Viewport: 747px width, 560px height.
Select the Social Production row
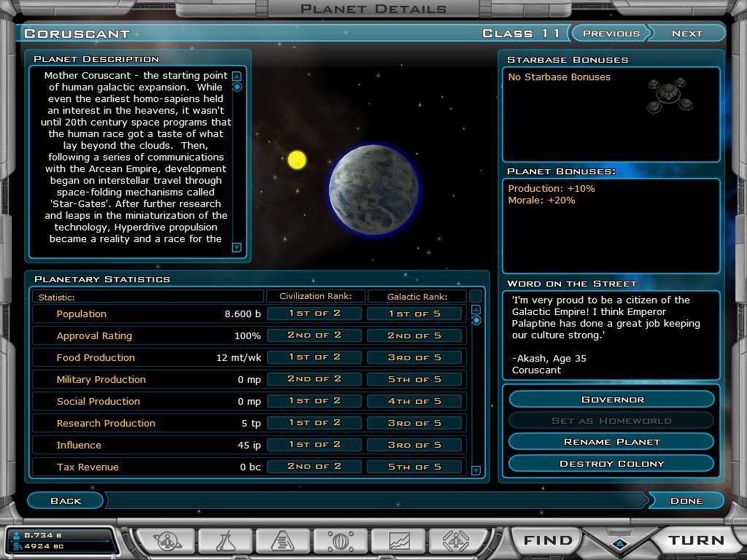click(x=249, y=402)
